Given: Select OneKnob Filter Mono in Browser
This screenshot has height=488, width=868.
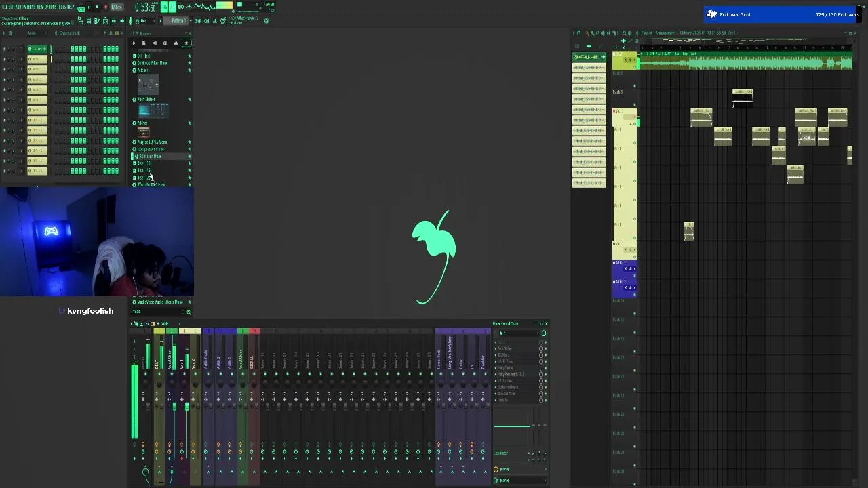Looking at the screenshot, I should 153,63.
